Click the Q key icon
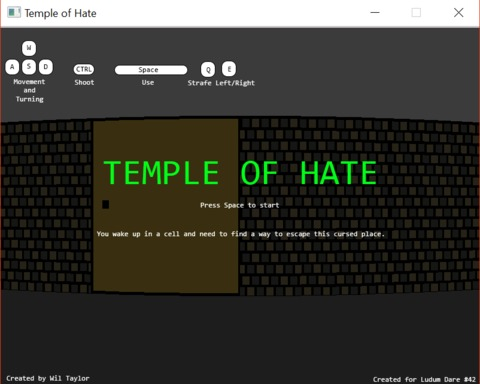The width and height of the screenshot is (480, 384). pos(208,69)
